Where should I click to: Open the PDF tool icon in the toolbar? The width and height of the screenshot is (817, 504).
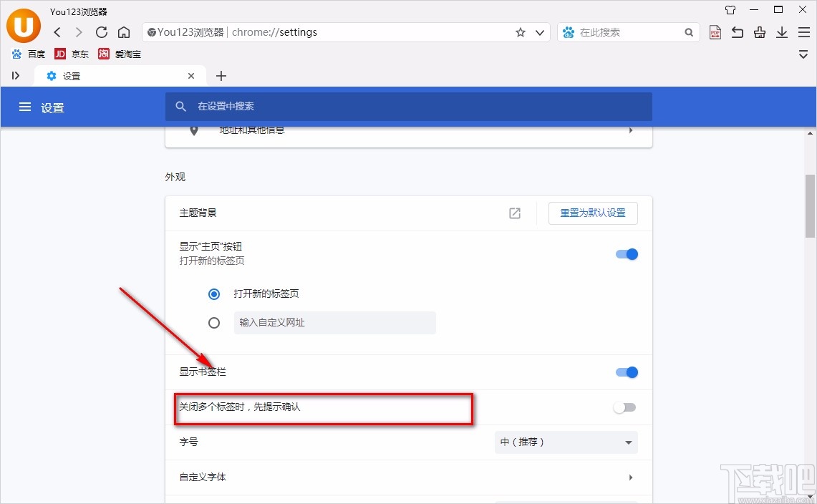click(715, 32)
